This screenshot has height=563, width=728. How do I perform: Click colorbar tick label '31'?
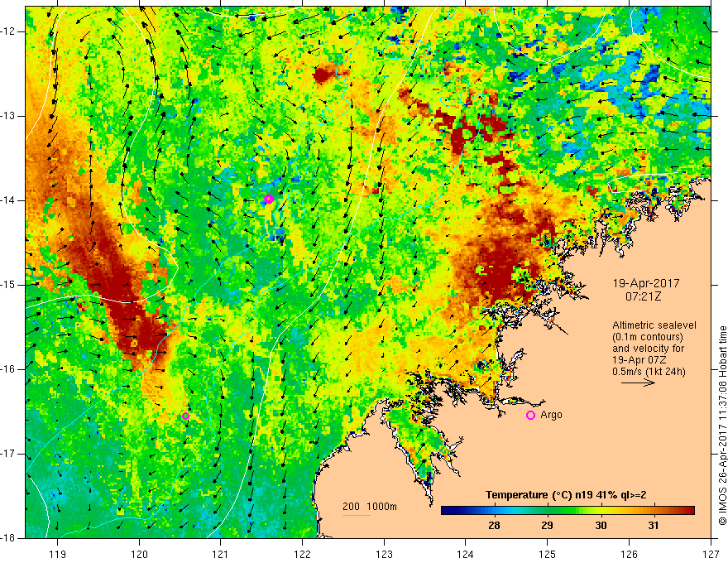(x=654, y=526)
